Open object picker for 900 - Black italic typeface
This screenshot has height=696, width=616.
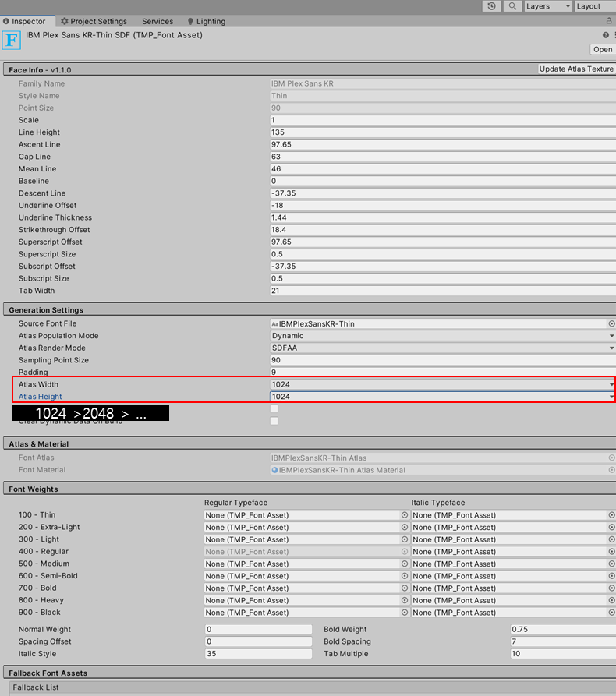click(x=611, y=613)
